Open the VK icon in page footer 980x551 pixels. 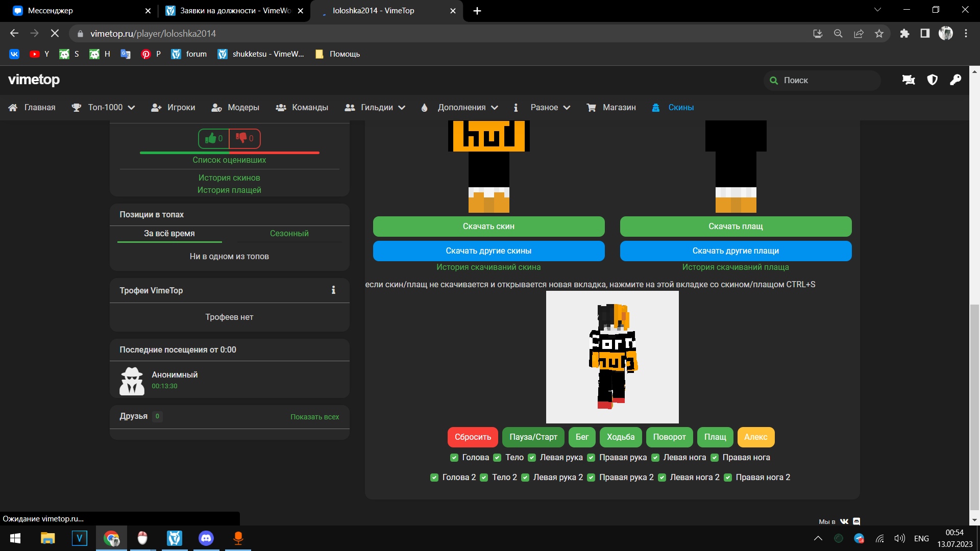click(x=844, y=521)
